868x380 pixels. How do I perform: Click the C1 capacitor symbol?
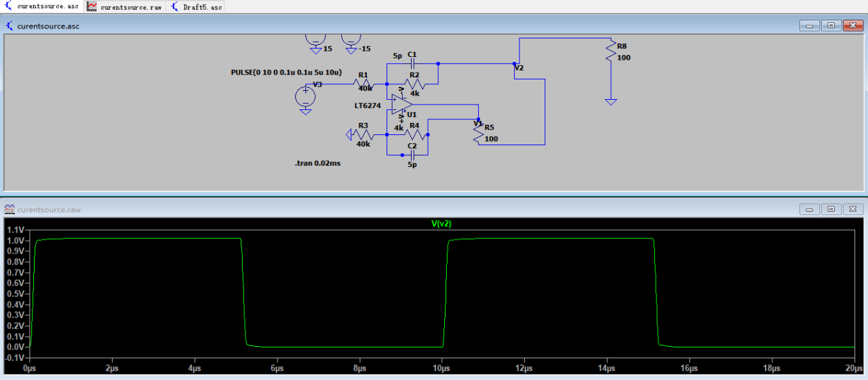(412, 63)
